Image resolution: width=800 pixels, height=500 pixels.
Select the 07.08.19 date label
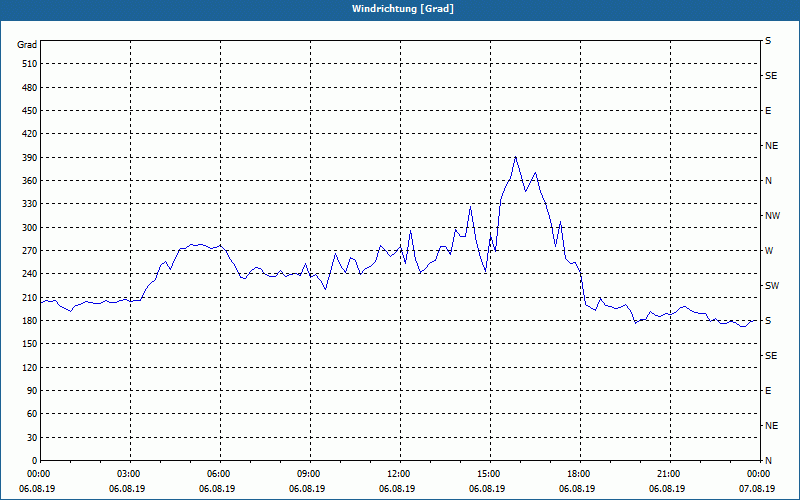click(x=757, y=489)
